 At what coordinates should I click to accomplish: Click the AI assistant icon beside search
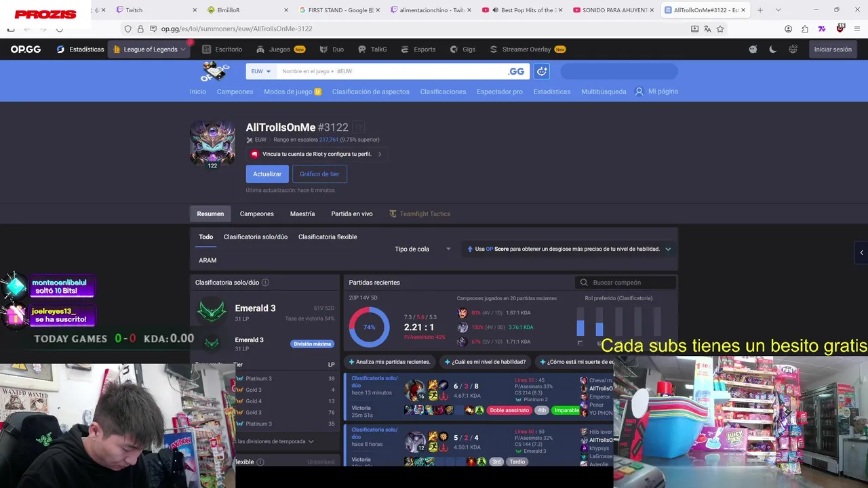(x=542, y=71)
